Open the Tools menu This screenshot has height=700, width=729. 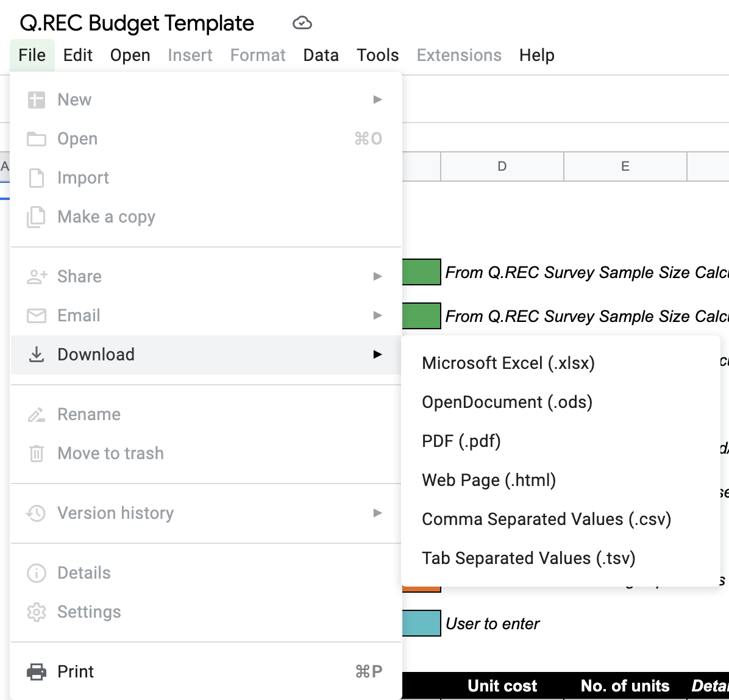tap(378, 55)
